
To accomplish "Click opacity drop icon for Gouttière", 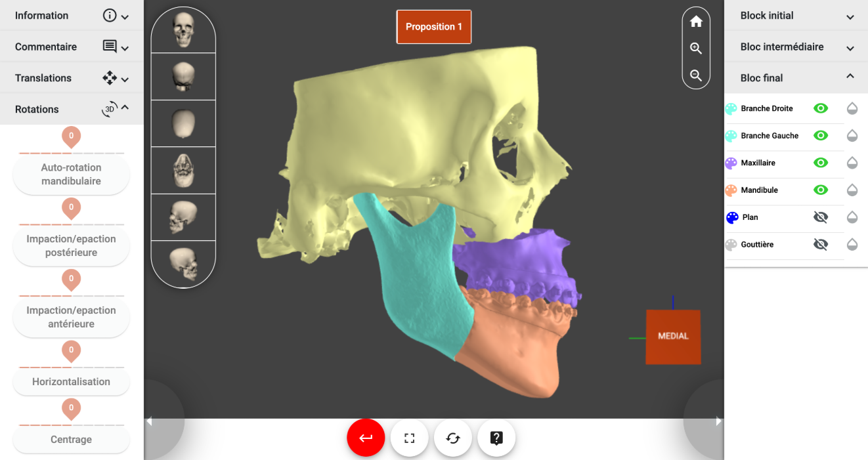I will coord(852,245).
